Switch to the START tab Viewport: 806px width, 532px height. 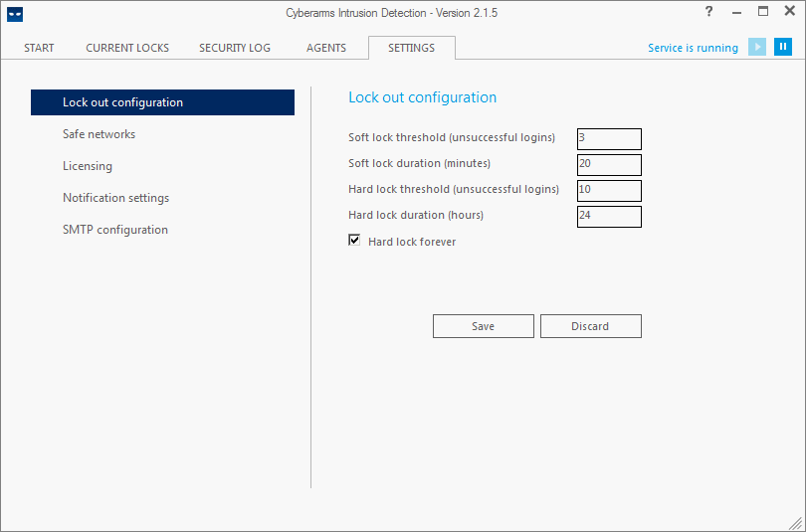[x=39, y=48]
